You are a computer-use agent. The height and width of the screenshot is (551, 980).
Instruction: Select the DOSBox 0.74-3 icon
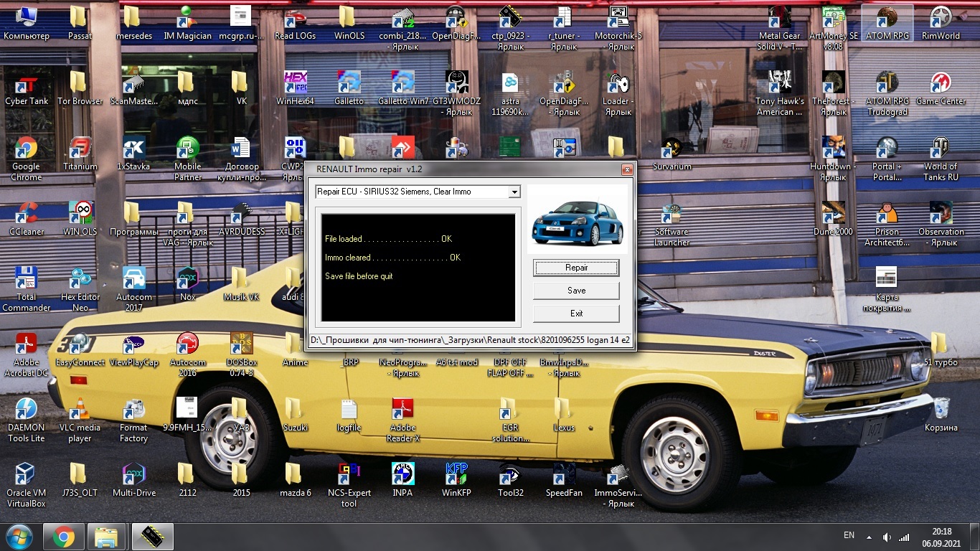[x=241, y=354]
